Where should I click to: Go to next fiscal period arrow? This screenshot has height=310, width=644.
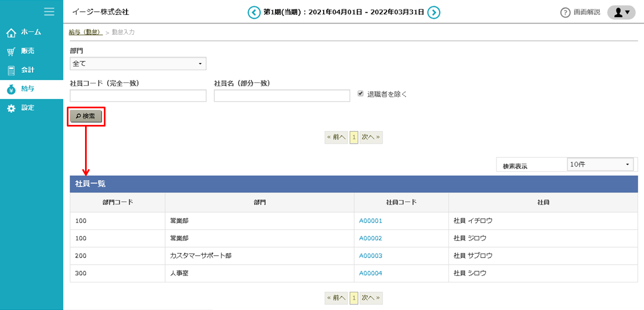(x=434, y=12)
